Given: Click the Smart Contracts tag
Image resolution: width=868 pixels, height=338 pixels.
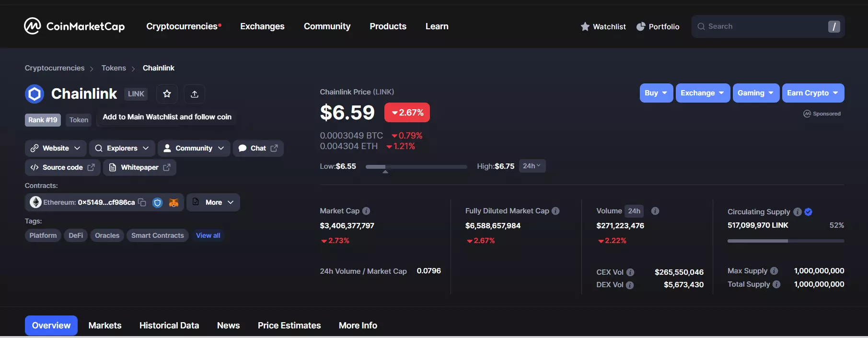Looking at the screenshot, I should [x=158, y=235].
